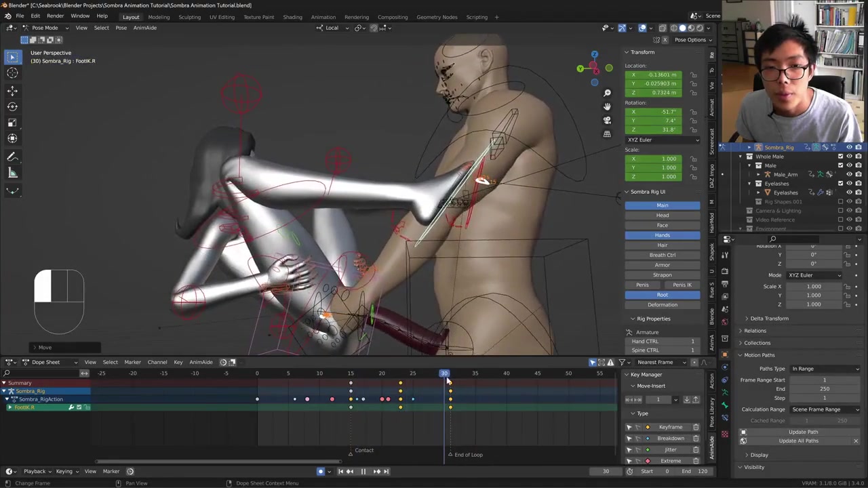Expand the Relations panel

pos(755,331)
